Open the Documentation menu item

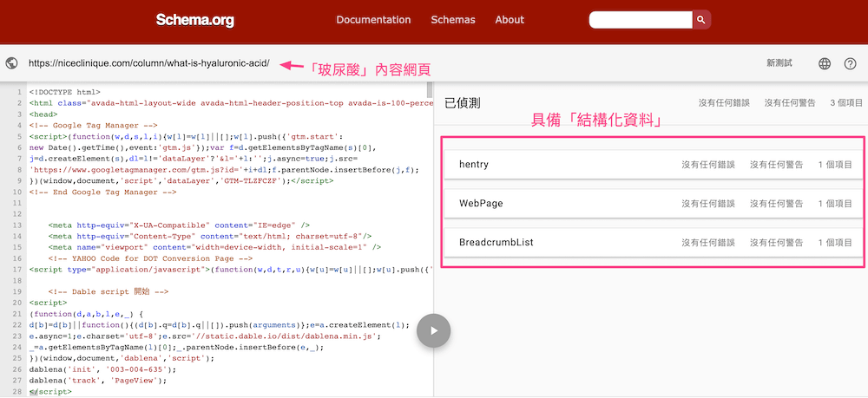(373, 20)
